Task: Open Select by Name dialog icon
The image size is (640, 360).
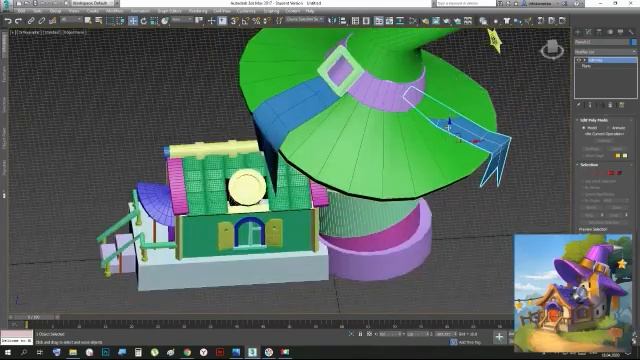Action: 99,20
